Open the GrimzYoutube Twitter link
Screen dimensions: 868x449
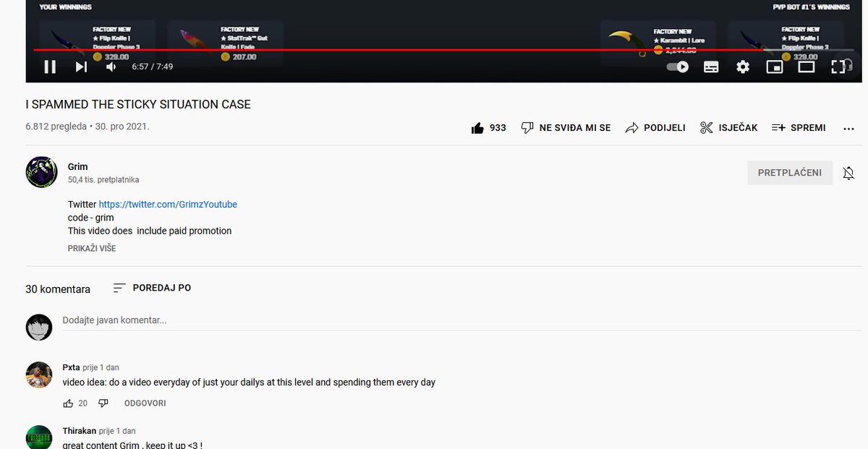pos(168,205)
